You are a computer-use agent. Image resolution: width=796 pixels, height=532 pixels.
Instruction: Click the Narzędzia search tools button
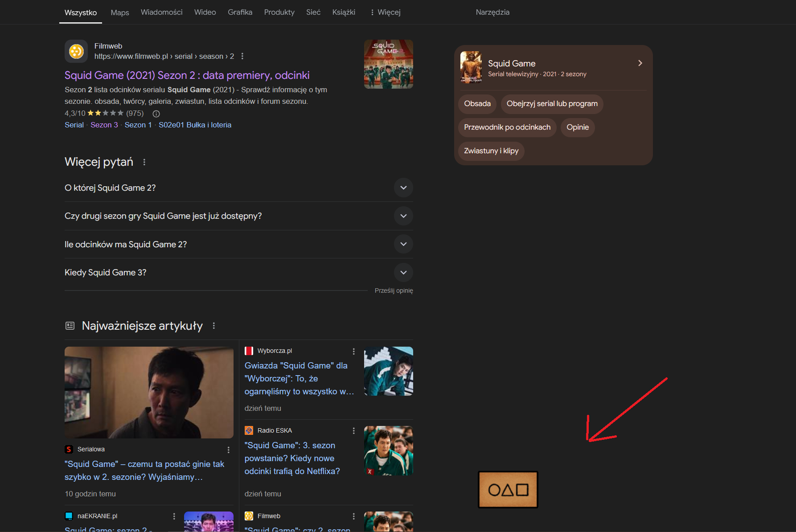[x=492, y=12]
